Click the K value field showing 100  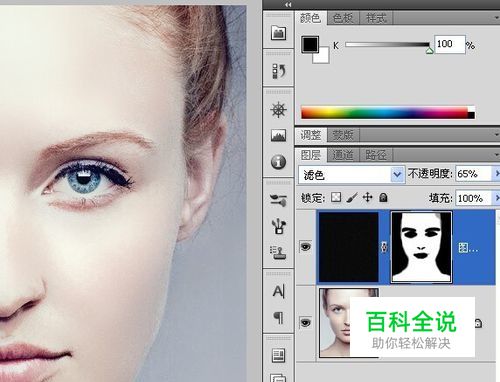click(x=450, y=44)
